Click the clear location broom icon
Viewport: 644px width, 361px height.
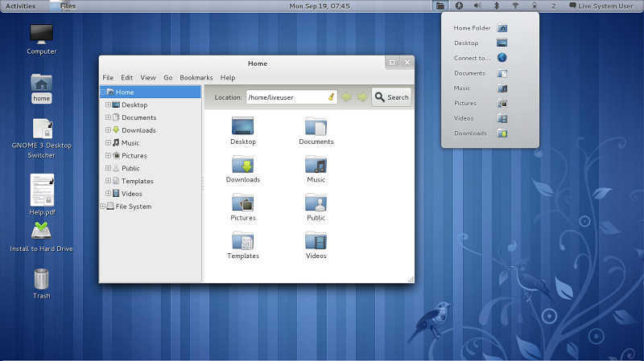coord(331,97)
